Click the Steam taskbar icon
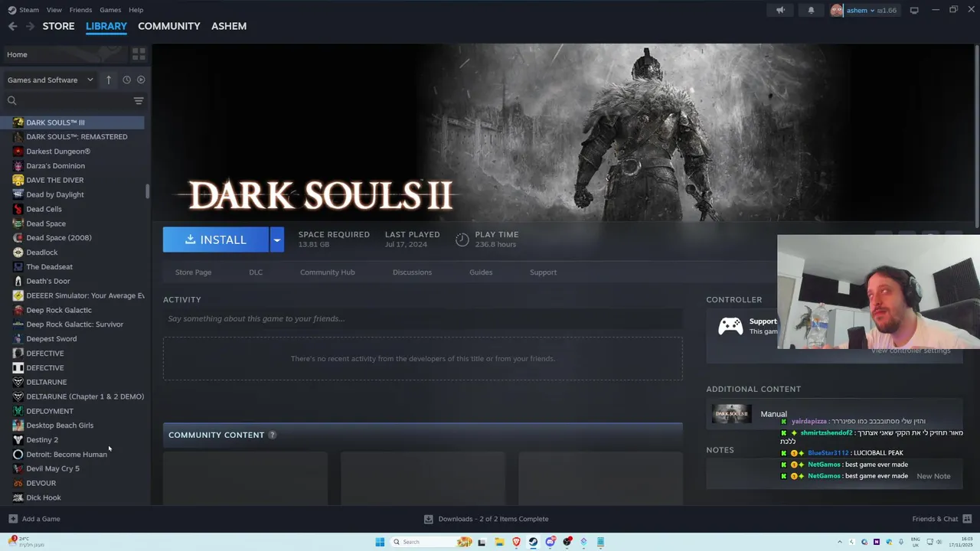This screenshot has height=551, width=980. [x=533, y=542]
